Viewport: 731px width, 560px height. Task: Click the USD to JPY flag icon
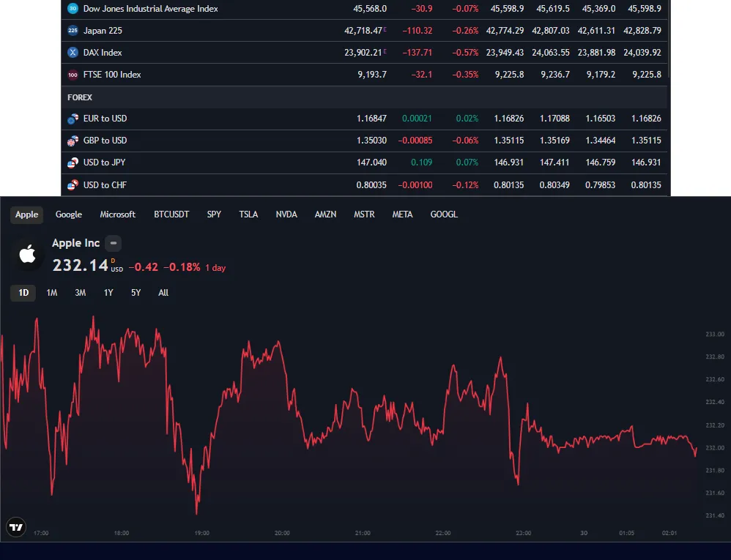tap(73, 163)
